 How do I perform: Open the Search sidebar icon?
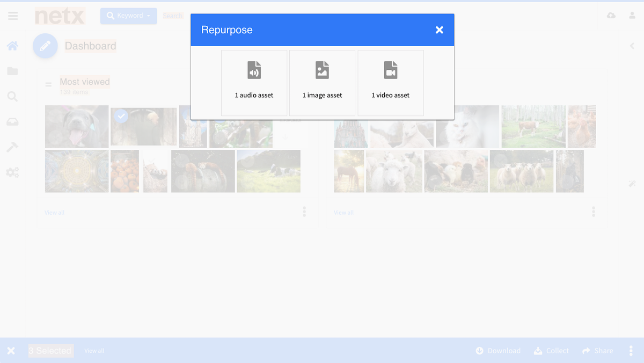[x=12, y=97]
